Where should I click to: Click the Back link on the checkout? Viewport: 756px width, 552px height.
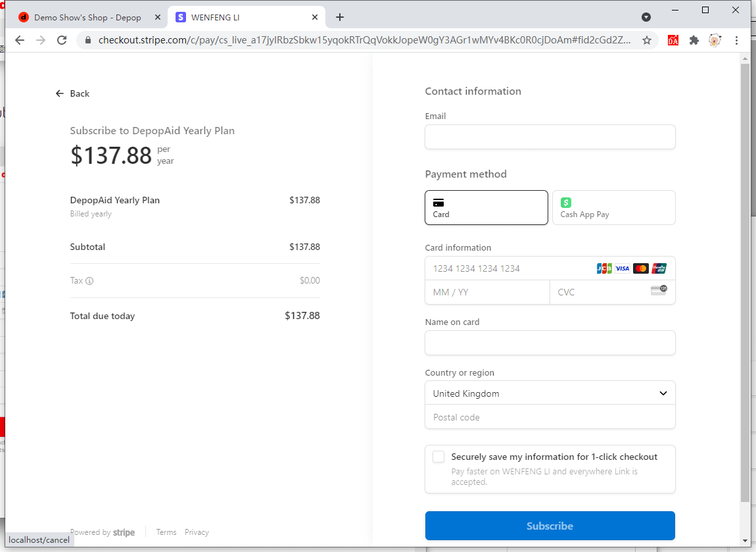tap(72, 93)
